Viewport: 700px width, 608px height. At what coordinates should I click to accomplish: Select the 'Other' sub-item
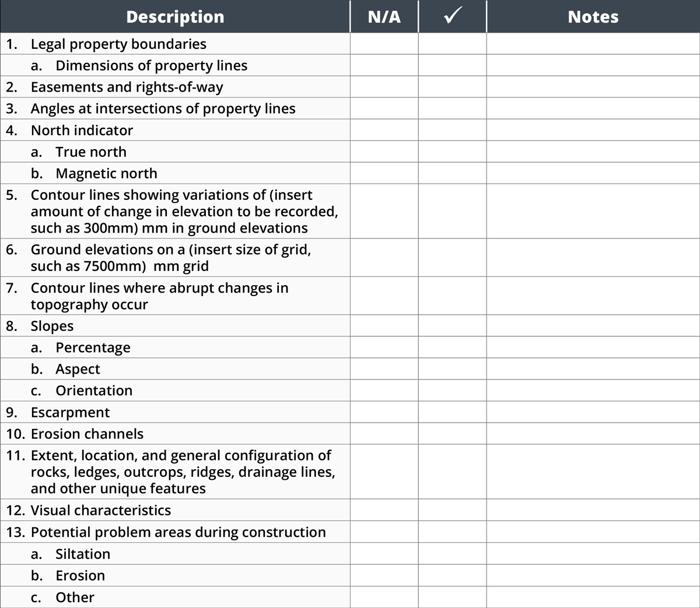point(75,597)
